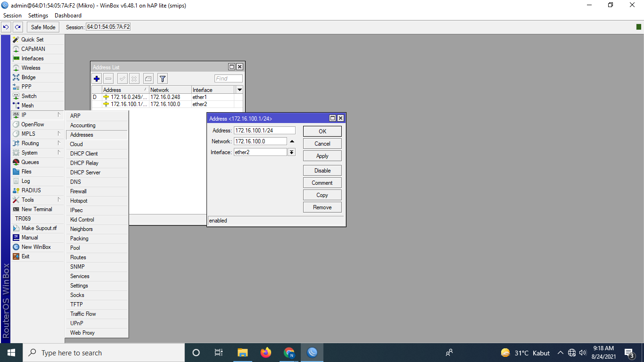Select Addresses in the IP submenu
The height and width of the screenshot is (362, 644).
[97, 135]
